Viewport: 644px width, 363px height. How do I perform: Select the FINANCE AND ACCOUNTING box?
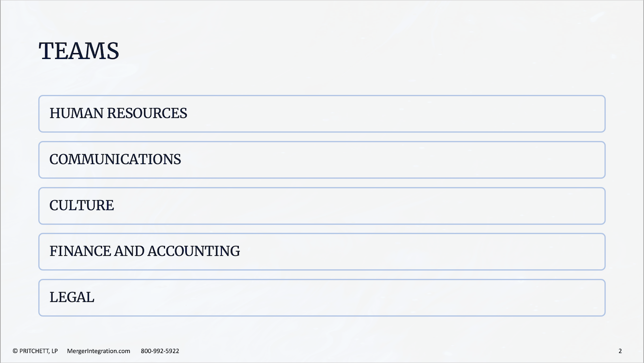tap(322, 251)
